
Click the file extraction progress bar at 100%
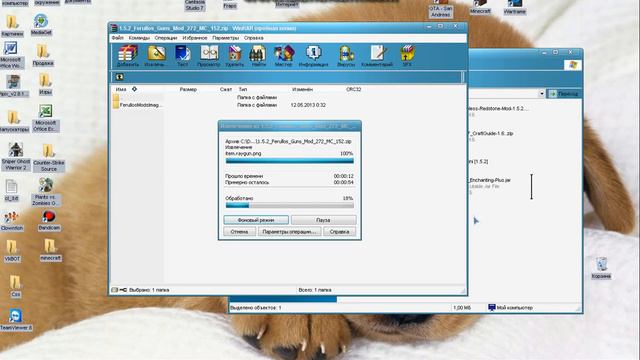pyautogui.click(x=289, y=161)
